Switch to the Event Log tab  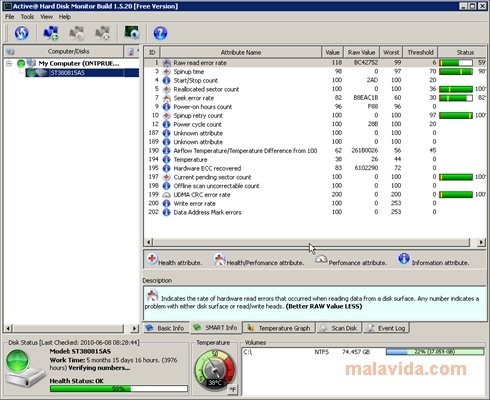[x=386, y=328]
